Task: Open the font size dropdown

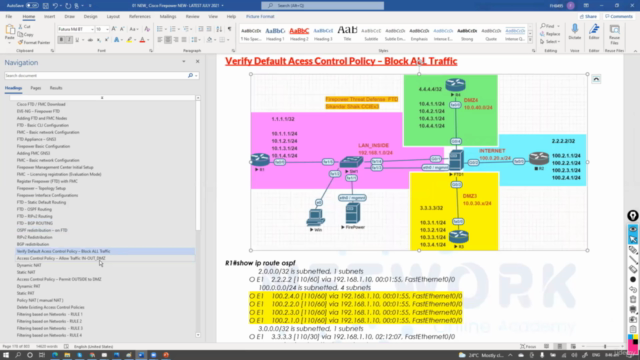Action: [x=107, y=29]
